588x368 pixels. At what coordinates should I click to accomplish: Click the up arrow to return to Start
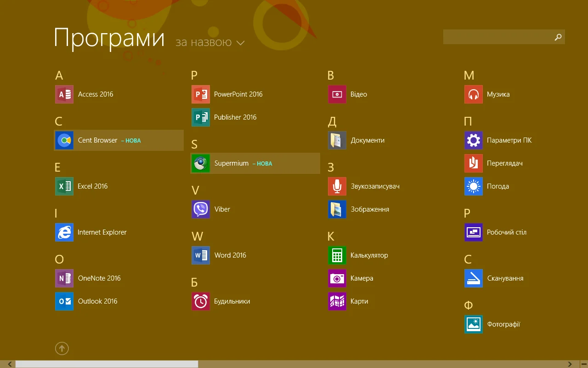[x=62, y=348]
